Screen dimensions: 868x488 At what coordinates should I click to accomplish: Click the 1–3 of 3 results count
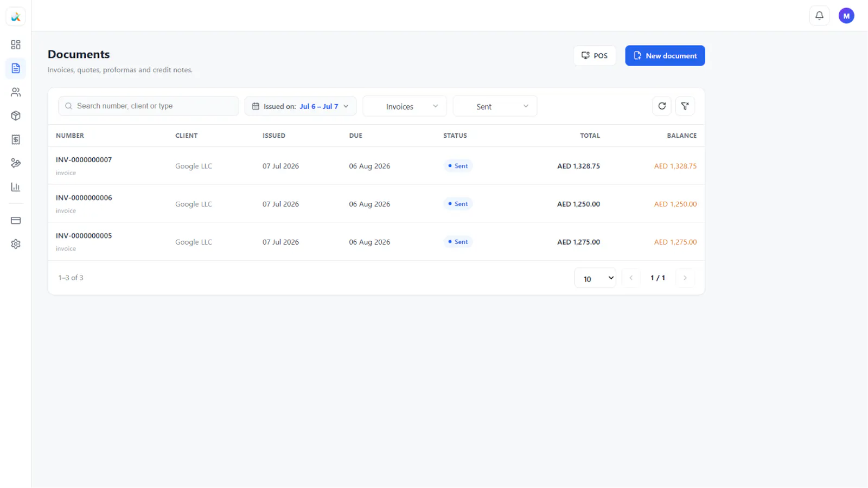click(x=71, y=278)
